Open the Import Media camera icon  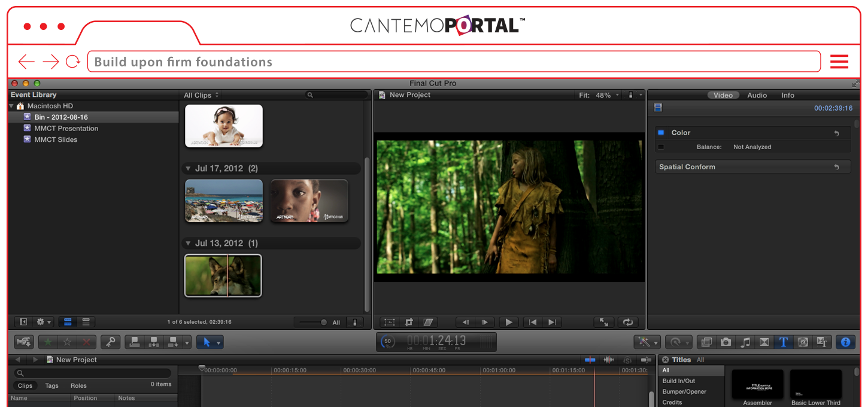(x=24, y=342)
